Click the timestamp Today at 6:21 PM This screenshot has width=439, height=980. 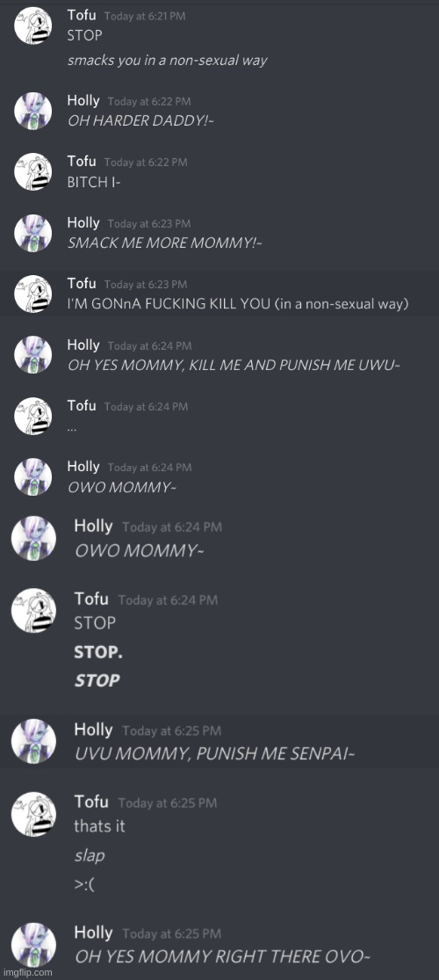(145, 17)
